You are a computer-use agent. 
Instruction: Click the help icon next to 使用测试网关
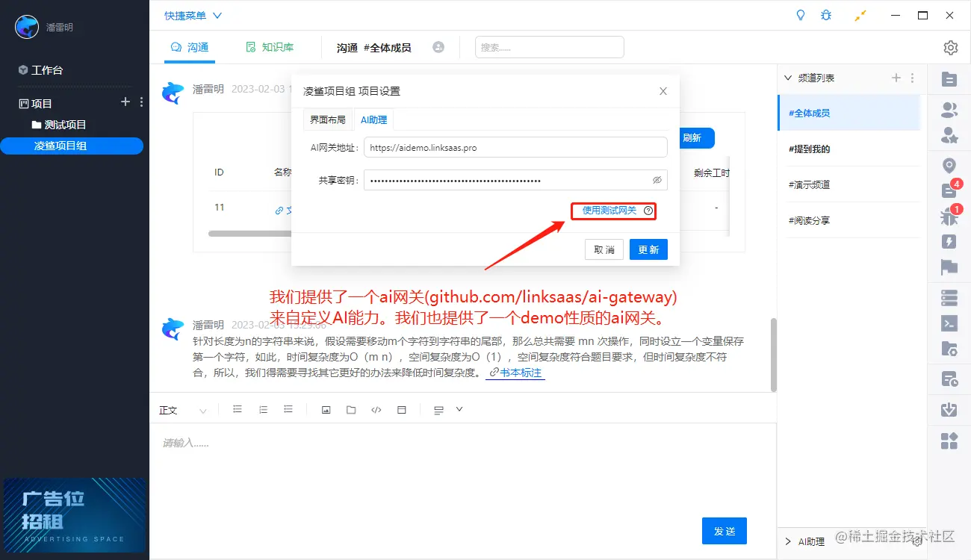(x=648, y=211)
